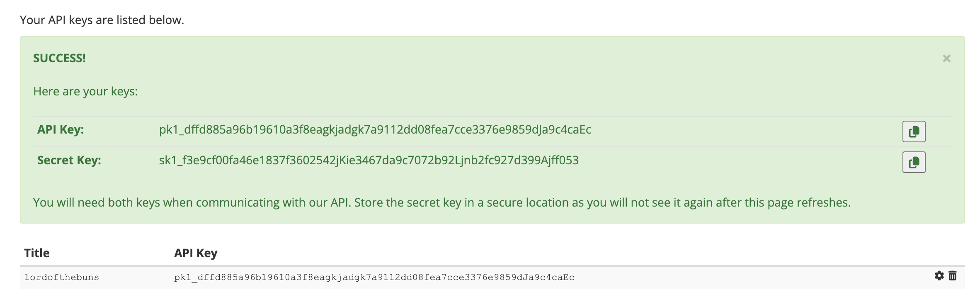Close the green success notification banner

point(946,59)
